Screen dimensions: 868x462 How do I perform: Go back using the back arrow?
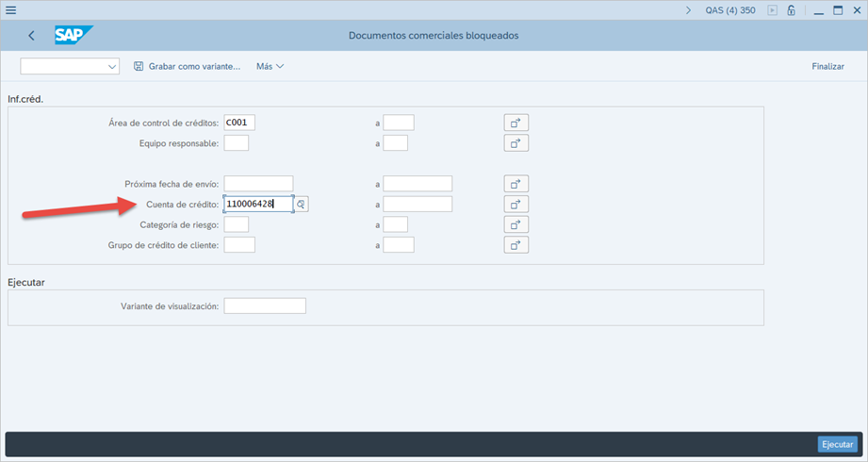[x=31, y=36]
